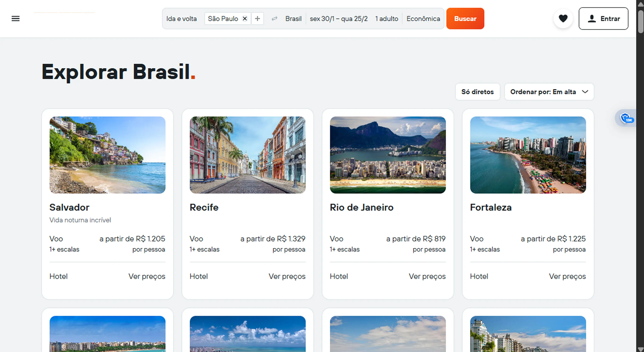Screen dimensions: 644x352
Task: Select Econômica cabin class option
Action: click(x=423, y=19)
